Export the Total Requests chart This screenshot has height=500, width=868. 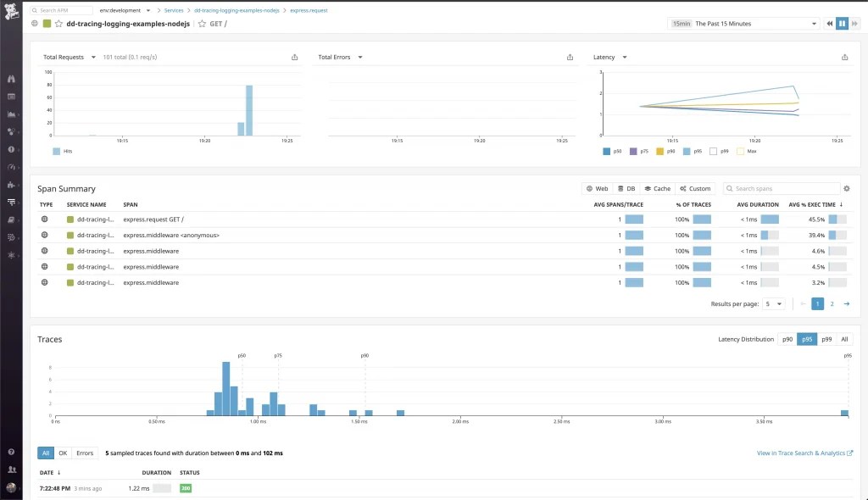click(x=294, y=57)
